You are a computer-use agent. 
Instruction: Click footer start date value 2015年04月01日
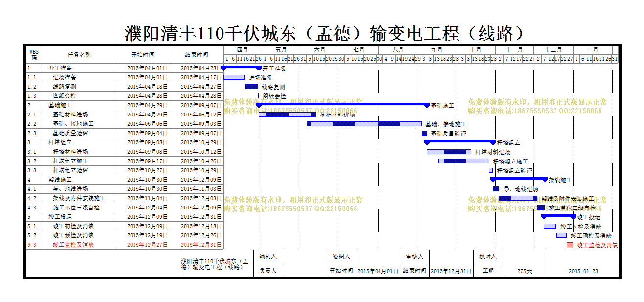[378, 271]
